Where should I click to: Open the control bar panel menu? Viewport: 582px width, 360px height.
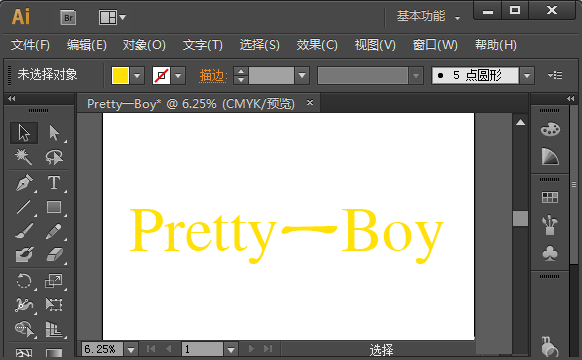click(x=555, y=76)
